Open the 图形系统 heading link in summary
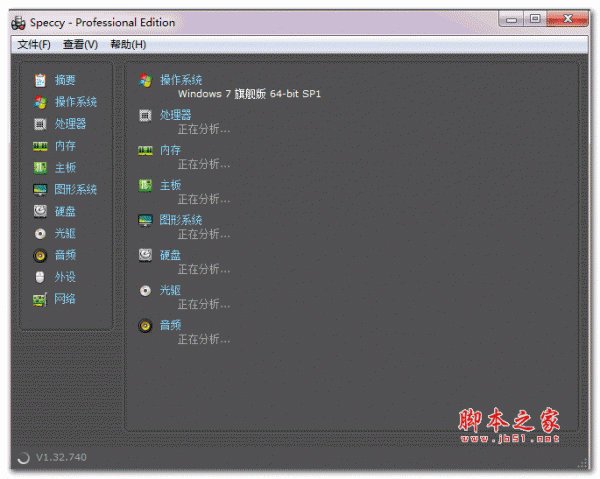The image size is (600, 479). 181,220
